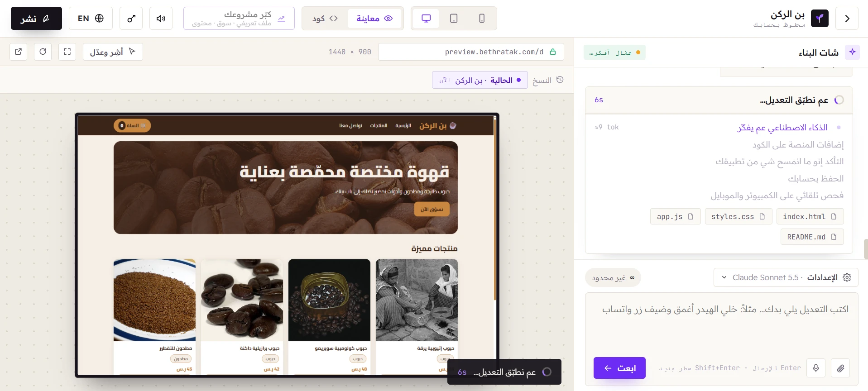Viewport: 868px width, 391px height.
Task: Expand the الإعدادات Claude Sonnet 5.5 dropdown
Action: (x=786, y=277)
